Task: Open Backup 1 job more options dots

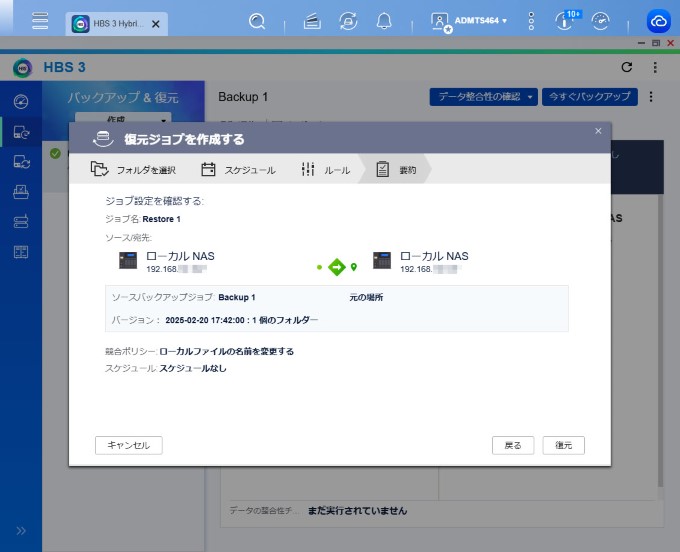Action: [x=651, y=97]
